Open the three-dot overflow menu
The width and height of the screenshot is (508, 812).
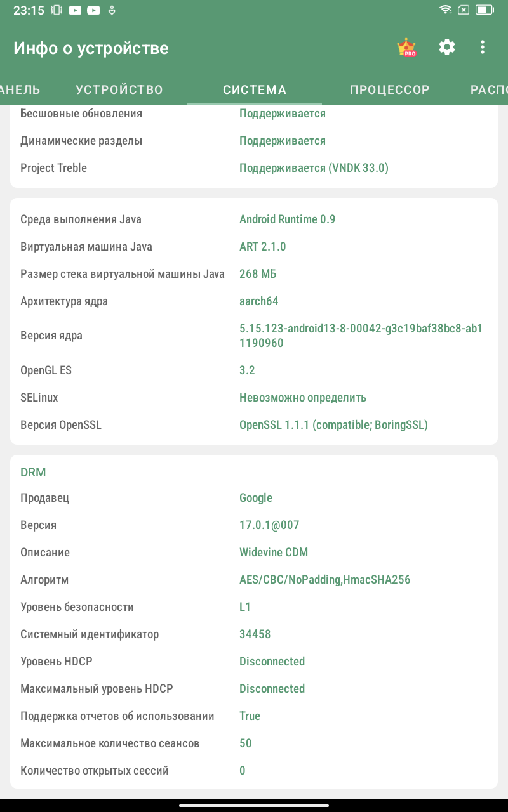point(483,47)
